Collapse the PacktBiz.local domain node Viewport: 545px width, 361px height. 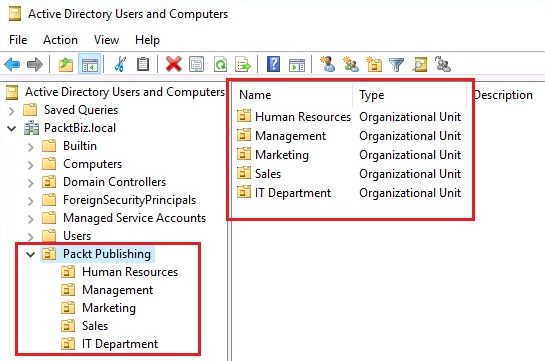coord(11,129)
